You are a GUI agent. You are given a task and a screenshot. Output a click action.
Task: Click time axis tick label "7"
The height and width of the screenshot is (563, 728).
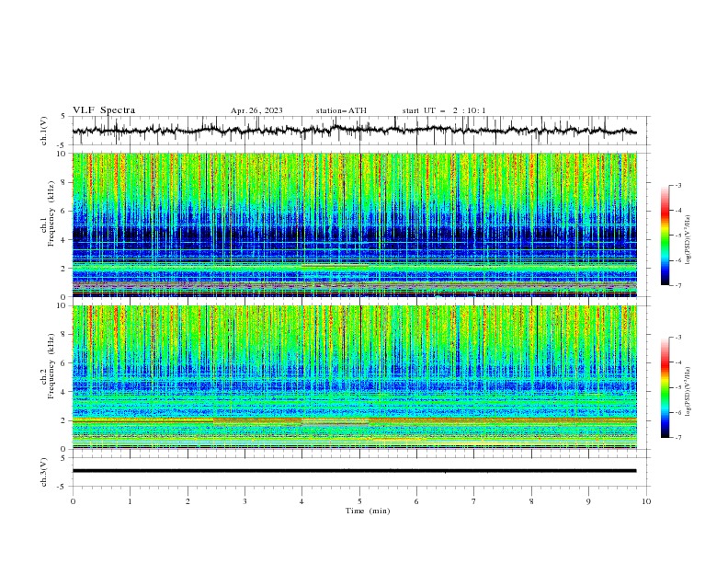474,501
